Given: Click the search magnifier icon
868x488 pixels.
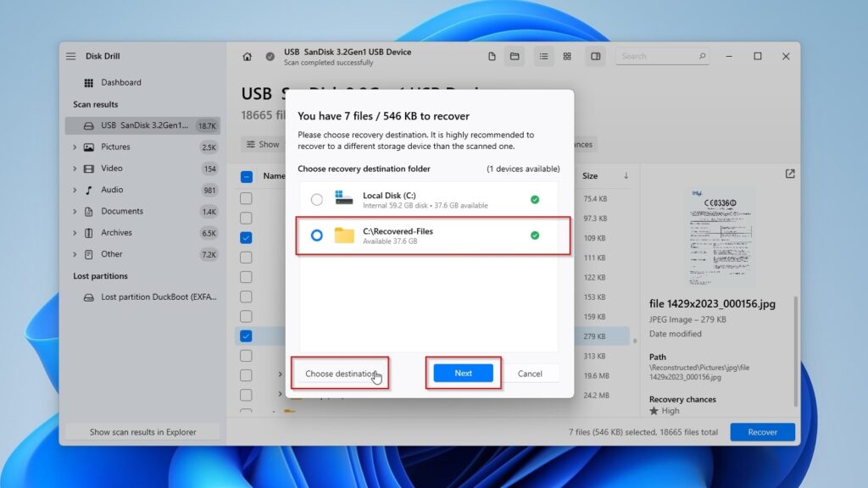Looking at the screenshot, I should (702, 56).
